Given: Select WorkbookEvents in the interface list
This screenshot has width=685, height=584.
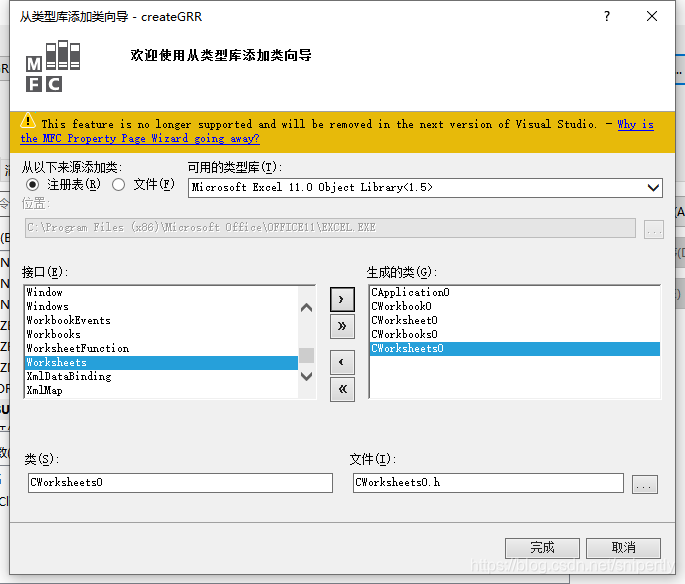Looking at the screenshot, I should tap(161, 320).
